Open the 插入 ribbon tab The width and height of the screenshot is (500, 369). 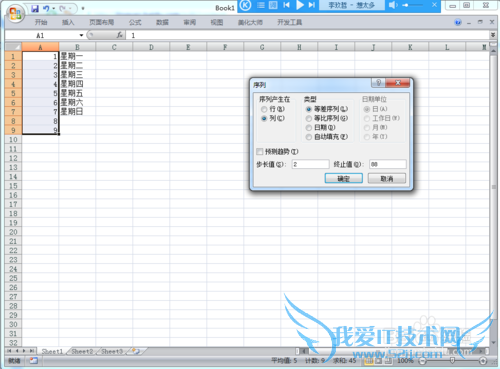pyautogui.click(x=68, y=22)
